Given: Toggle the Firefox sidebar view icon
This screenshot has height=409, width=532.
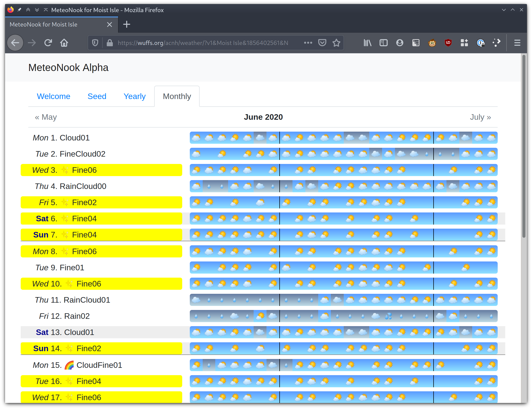Looking at the screenshot, I should [384, 43].
